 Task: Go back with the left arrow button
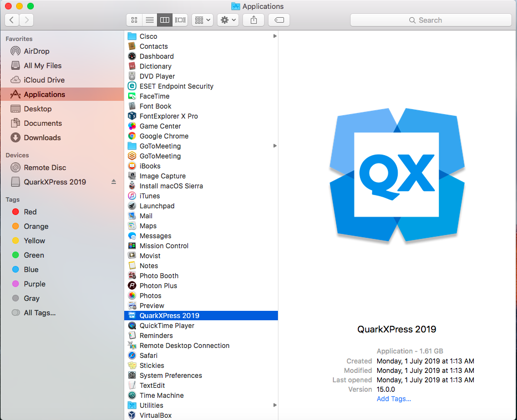(12, 20)
